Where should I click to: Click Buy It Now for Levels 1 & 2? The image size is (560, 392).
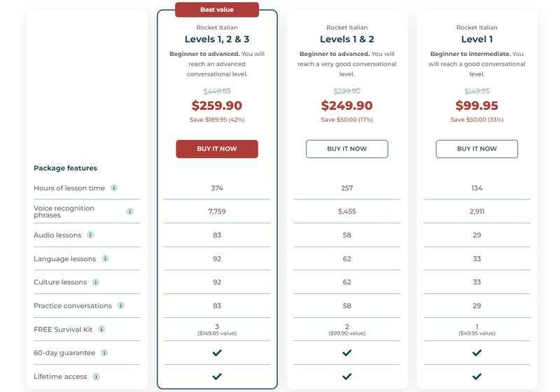click(x=346, y=149)
